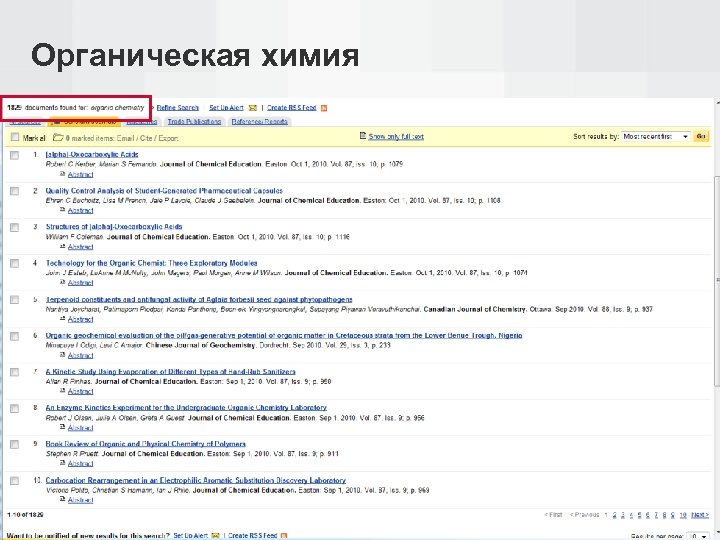Click the Abstract icon under Quality Control Analysis result
This screenshot has height=540, width=720.
[x=63, y=210]
